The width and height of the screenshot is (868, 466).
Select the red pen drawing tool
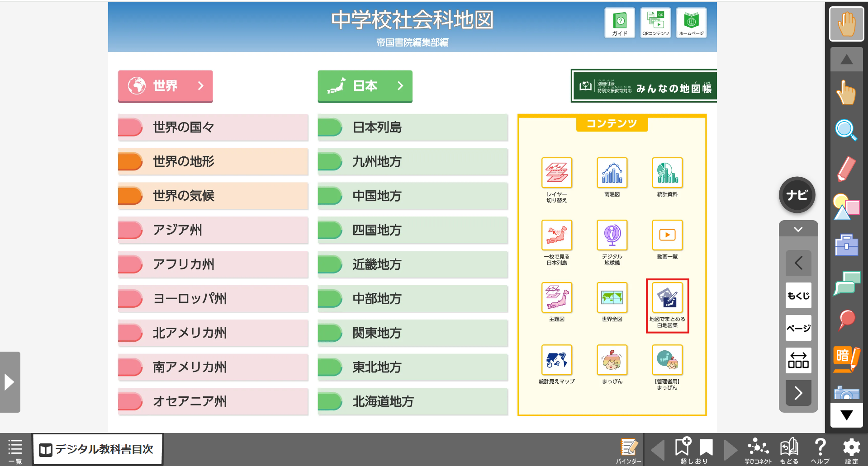tap(846, 169)
